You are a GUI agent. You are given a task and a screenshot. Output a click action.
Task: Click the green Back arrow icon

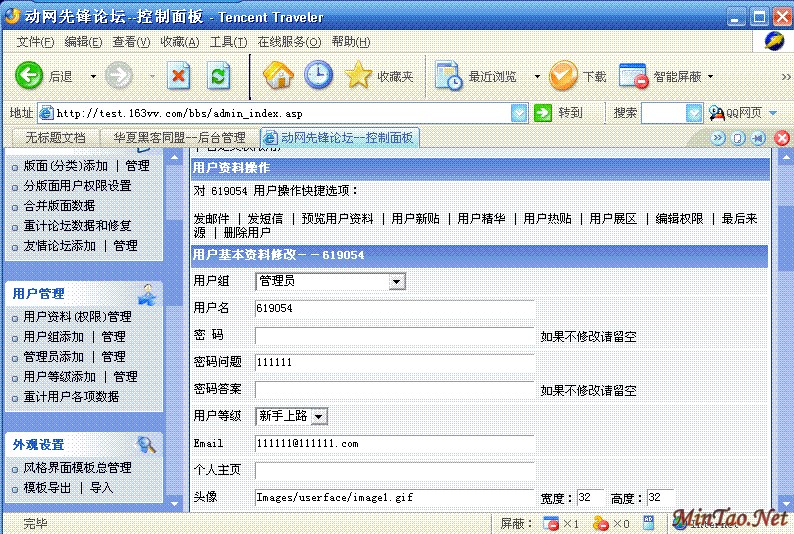point(30,76)
